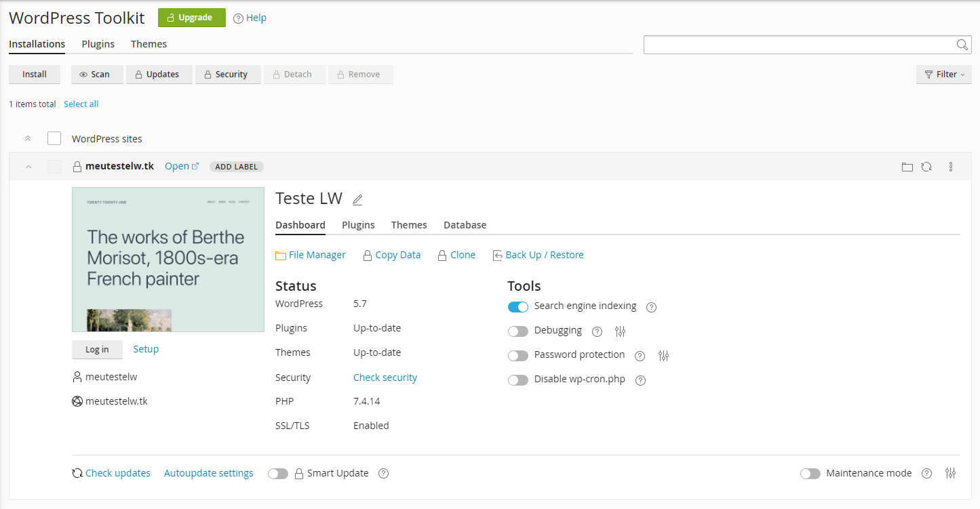This screenshot has width=980, height=509.
Task: Open File Manager
Action: 311,256
